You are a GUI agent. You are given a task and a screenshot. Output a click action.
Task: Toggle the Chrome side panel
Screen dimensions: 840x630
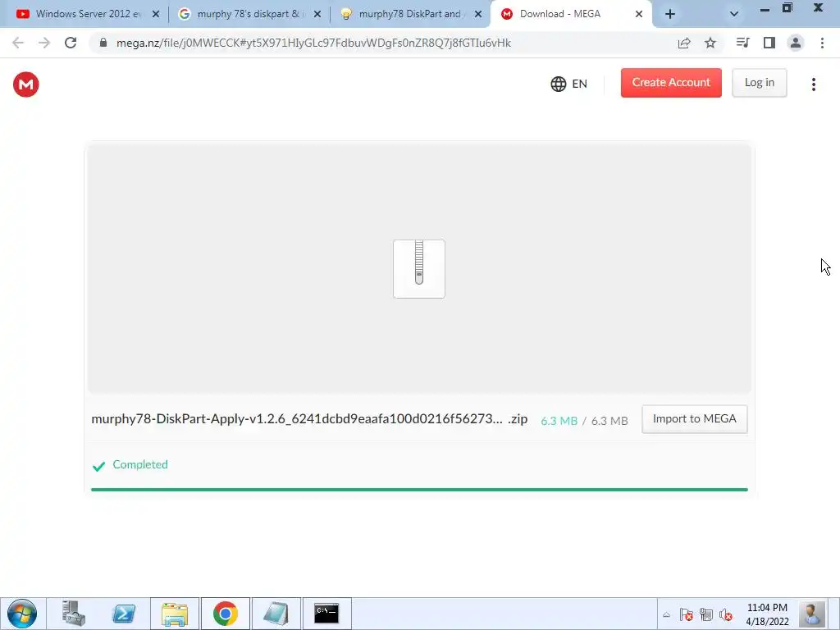(x=769, y=43)
